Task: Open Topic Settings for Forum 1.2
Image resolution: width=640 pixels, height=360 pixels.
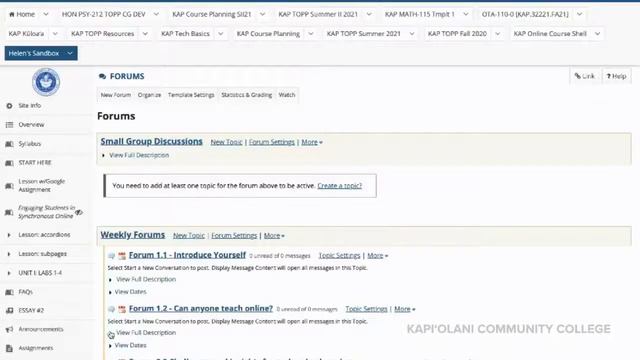Action: pos(366,309)
